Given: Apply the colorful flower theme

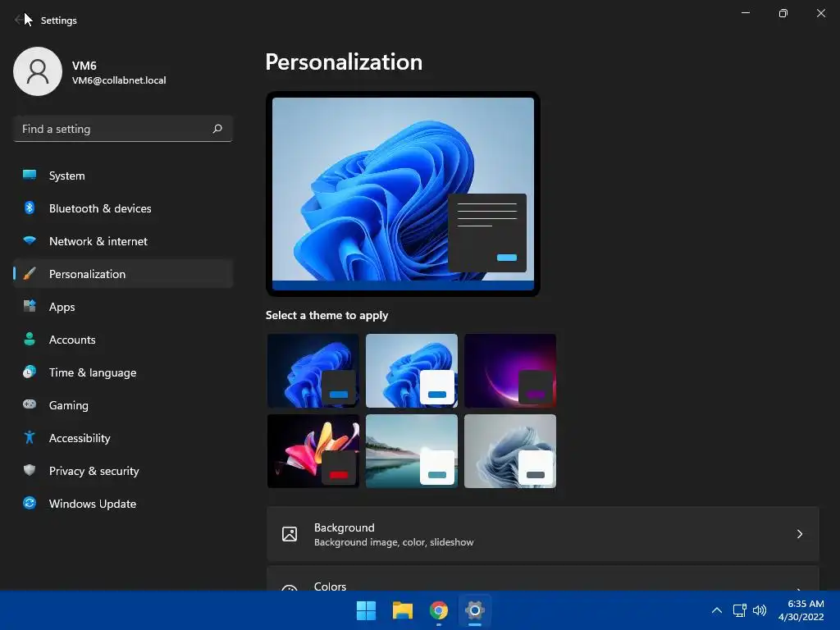Looking at the screenshot, I should (x=313, y=451).
